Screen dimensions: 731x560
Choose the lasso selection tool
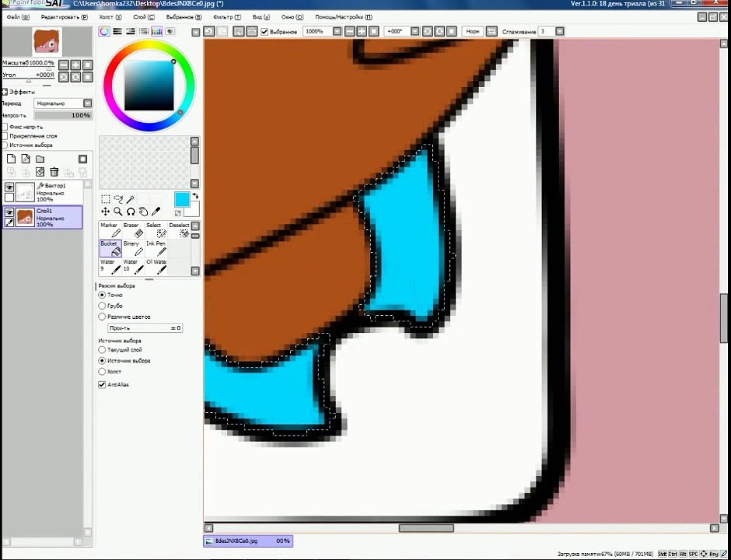[118, 199]
